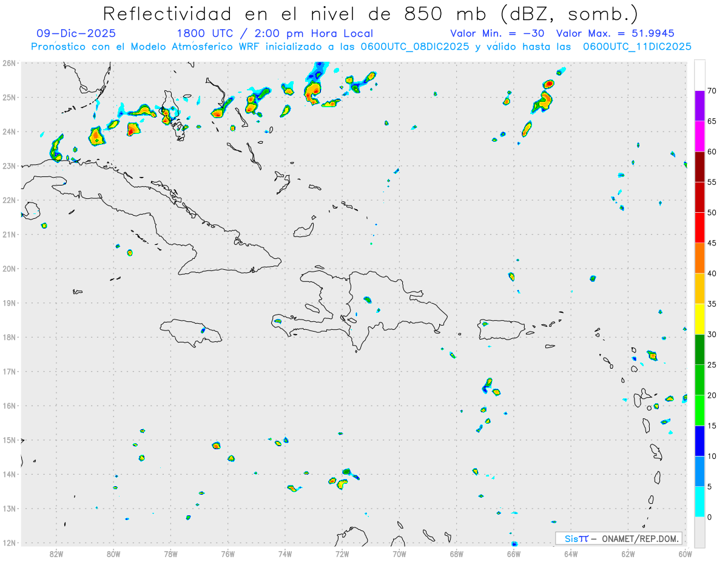Pick the light blue 5–10 dBZ colorbar segment

pyautogui.click(x=699, y=471)
